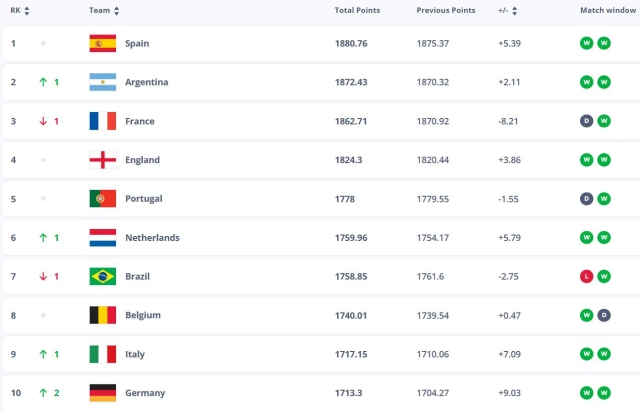The image size is (640, 411).
Task: Click the red L badge for Brazil
Action: click(586, 276)
